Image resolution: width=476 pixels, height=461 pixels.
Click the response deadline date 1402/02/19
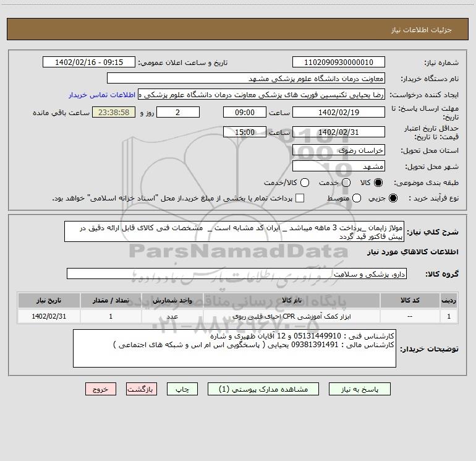(x=339, y=112)
